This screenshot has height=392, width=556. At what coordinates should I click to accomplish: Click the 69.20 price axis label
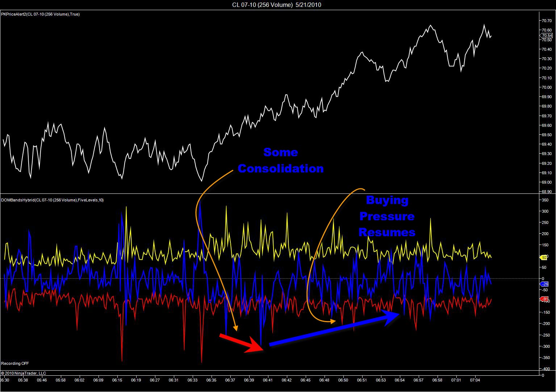547,164
